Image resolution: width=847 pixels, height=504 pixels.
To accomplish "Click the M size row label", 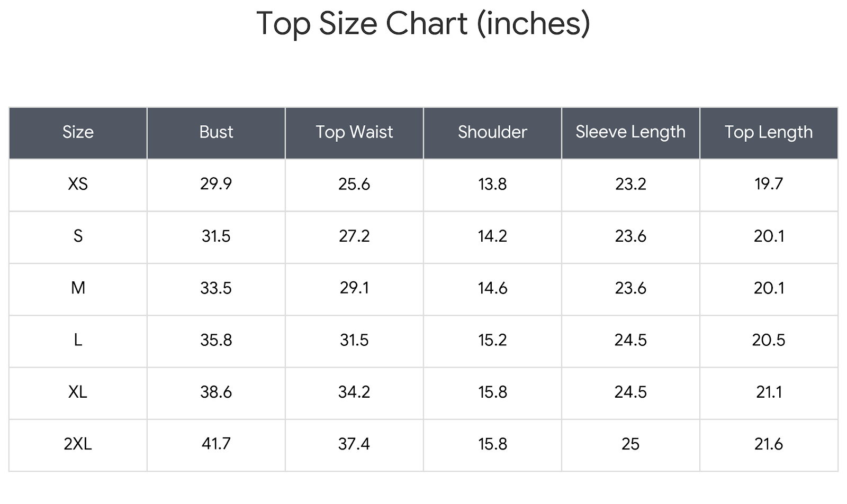I will (x=78, y=288).
